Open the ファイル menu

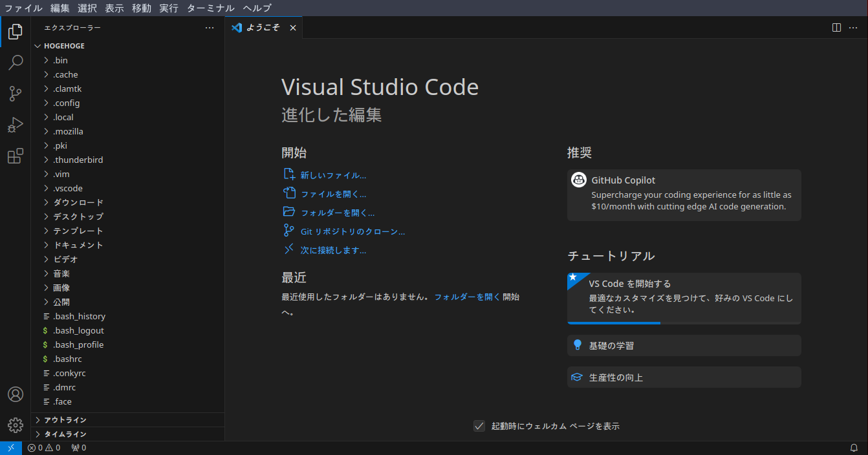23,8
